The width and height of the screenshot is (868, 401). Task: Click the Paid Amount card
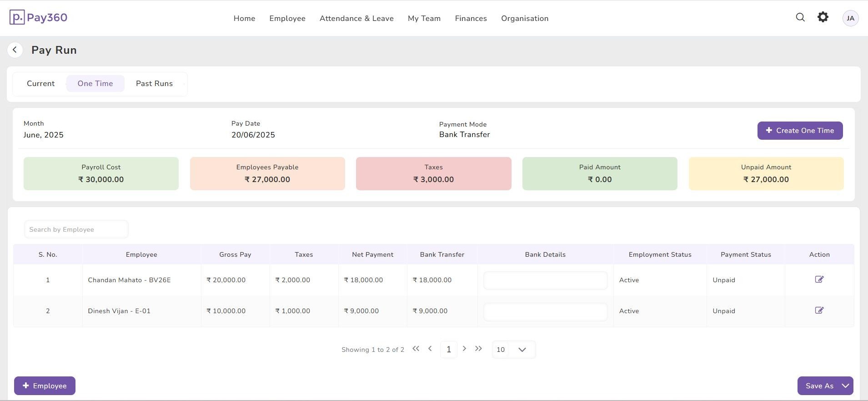point(600,173)
